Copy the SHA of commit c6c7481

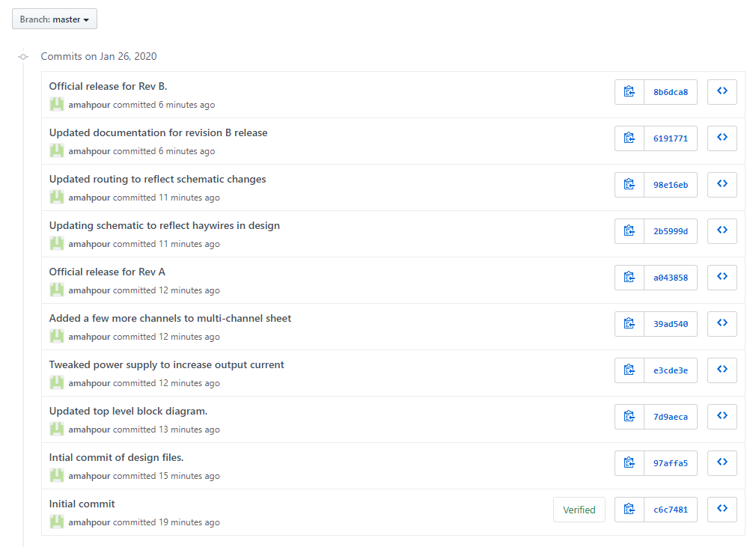(629, 510)
